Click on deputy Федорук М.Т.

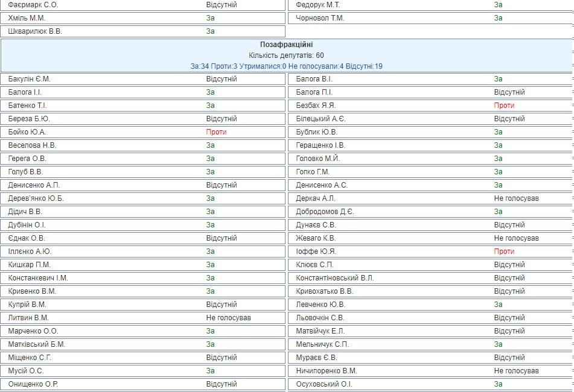(x=318, y=5)
